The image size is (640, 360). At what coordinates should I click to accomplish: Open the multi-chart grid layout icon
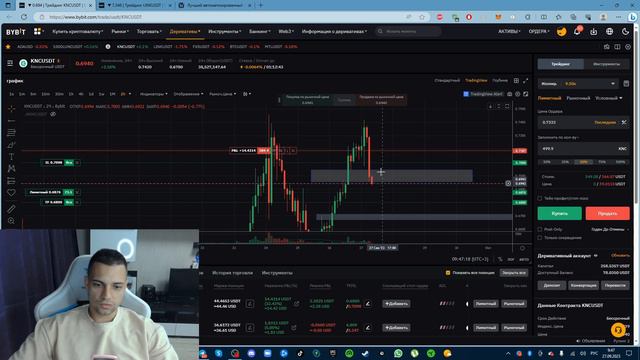tap(516, 81)
